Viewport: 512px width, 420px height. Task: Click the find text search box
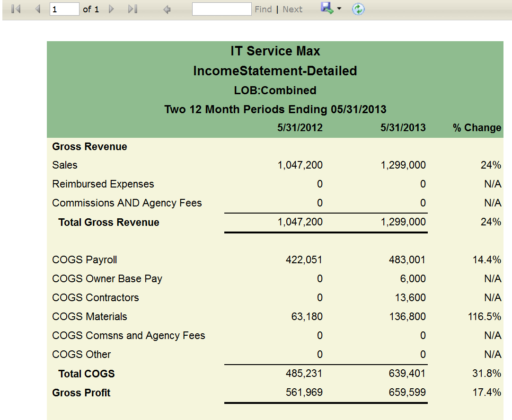[x=221, y=9]
